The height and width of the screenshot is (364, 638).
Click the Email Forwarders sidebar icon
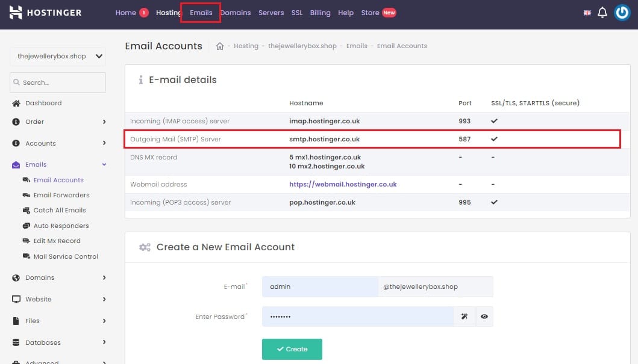pyautogui.click(x=27, y=195)
